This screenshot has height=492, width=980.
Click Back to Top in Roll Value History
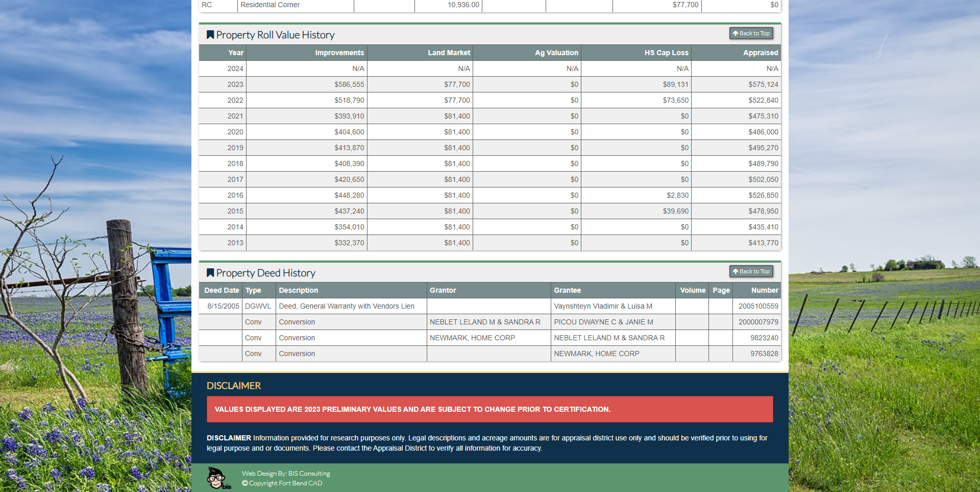point(751,33)
